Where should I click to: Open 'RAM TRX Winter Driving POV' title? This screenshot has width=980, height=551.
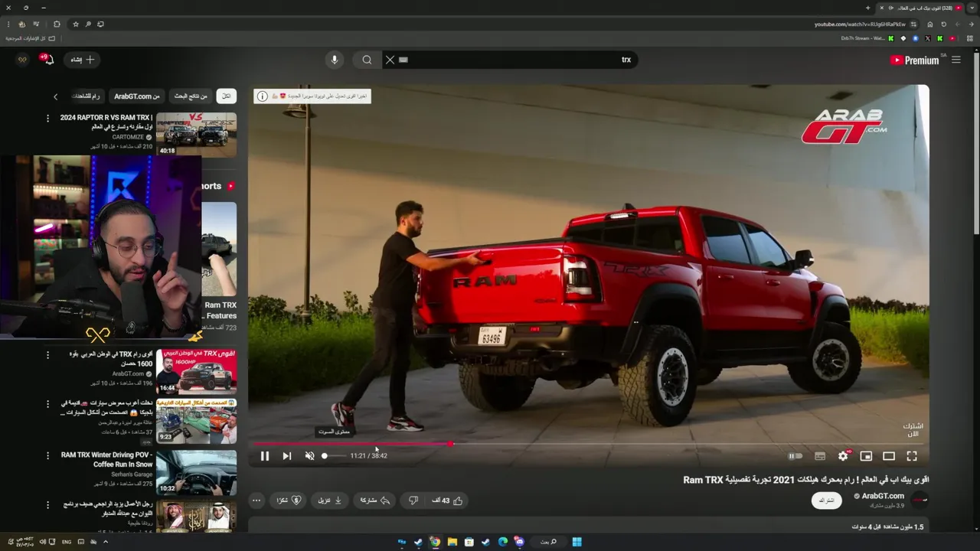(106, 459)
